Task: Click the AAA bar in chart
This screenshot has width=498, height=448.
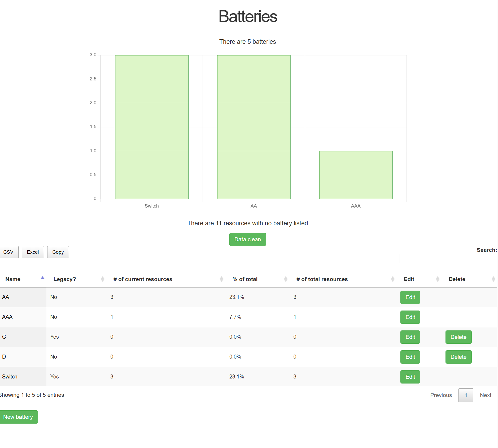Action: pos(356,175)
